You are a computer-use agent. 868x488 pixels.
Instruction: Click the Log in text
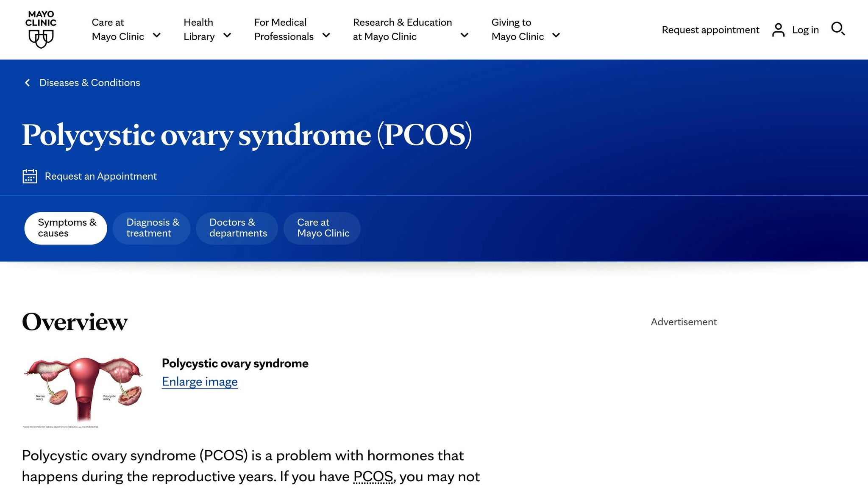click(x=806, y=30)
